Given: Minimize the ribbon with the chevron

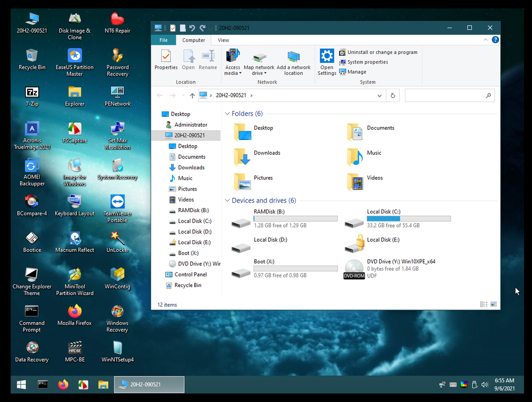Looking at the screenshot, I should point(485,40).
